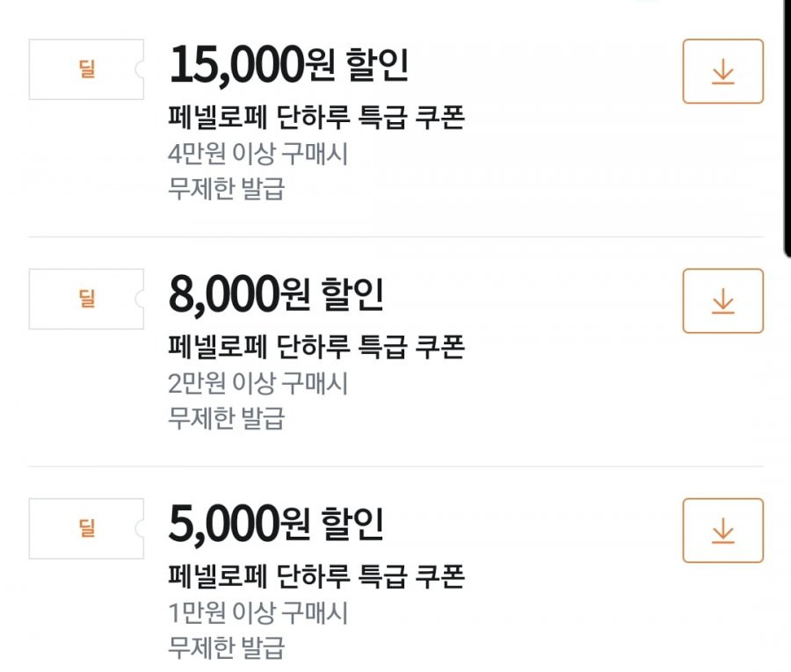Click the 1만원 이상 구매시 condition text
The image size is (791, 672).
click(258, 612)
